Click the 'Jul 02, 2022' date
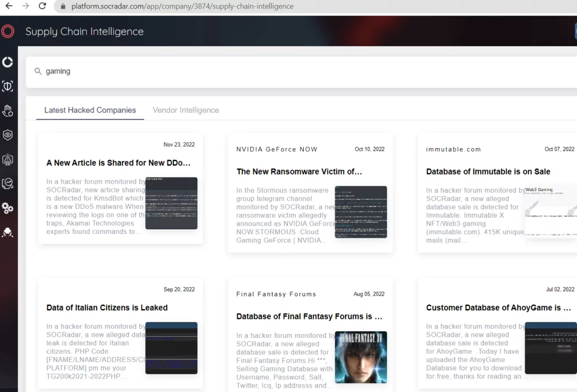The image size is (577, 392). click(560, 289)
